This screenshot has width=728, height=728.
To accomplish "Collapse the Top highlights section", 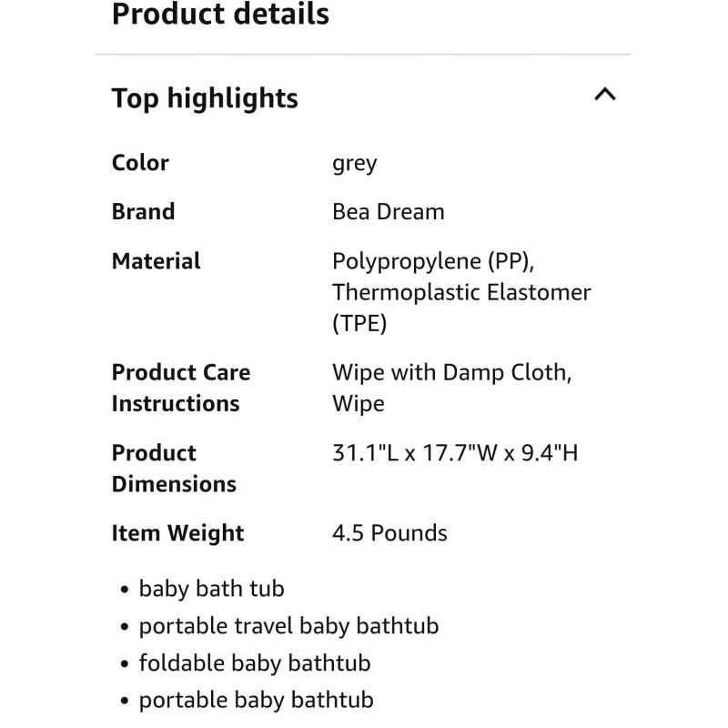I will pos(605,94).
